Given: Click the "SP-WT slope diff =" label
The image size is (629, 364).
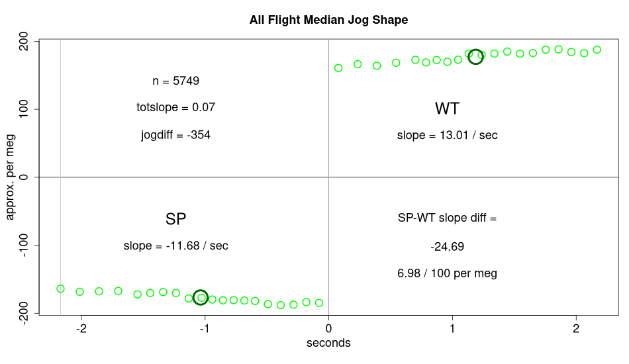Looking at the screenshot, I should (448, 218).
